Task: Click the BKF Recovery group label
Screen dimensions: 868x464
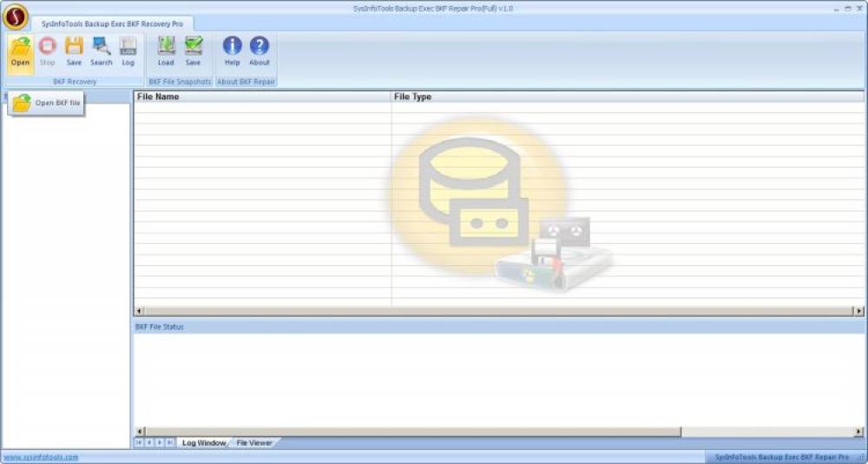Action: (x=75, y=82)
